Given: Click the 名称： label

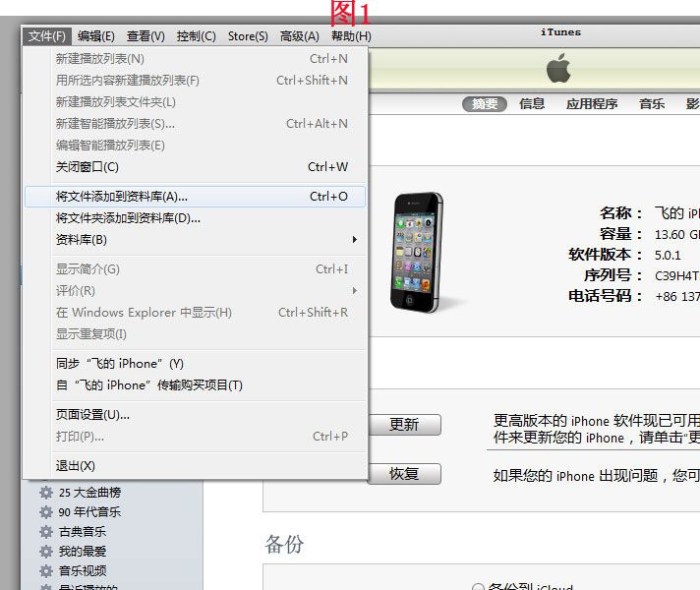Looking at the screenshot, I should (x=621, y=213).
